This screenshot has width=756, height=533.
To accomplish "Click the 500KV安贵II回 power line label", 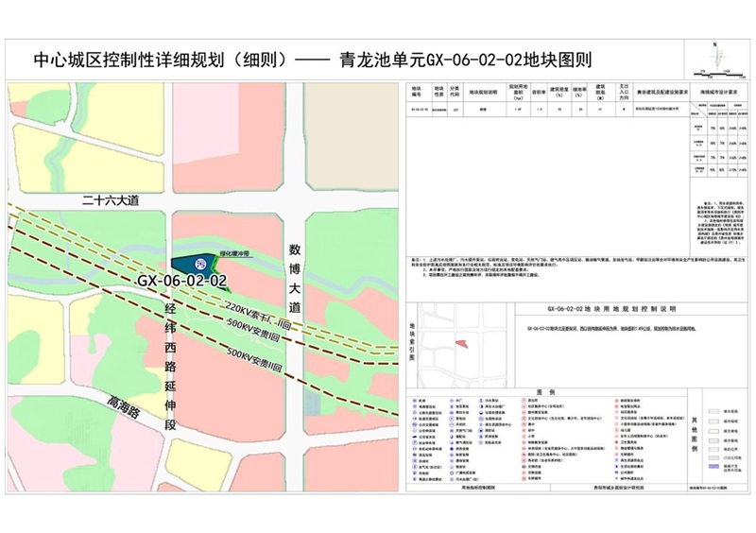I will click(x=255, y=360).
